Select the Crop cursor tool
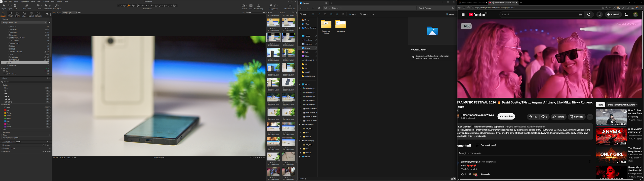This screenshot has width=644, height=181. coord(134,6)
